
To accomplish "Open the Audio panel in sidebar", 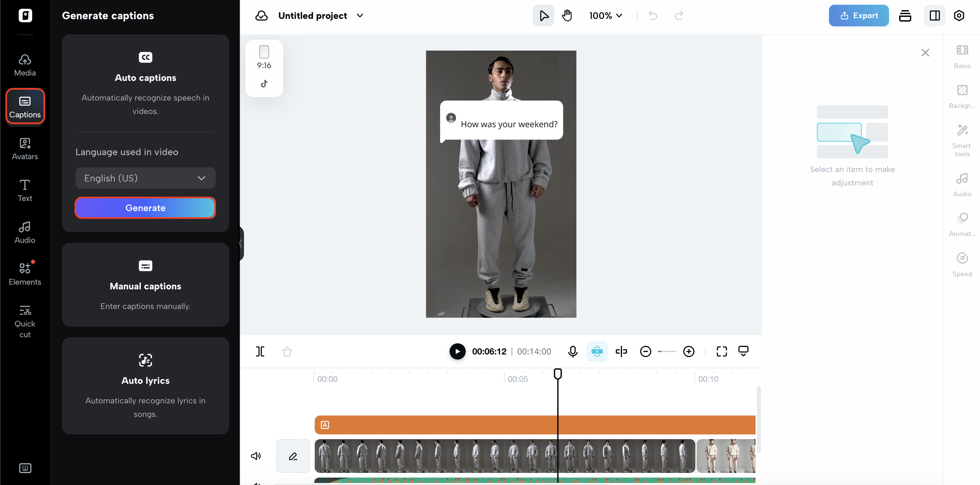I will (24, 231).
